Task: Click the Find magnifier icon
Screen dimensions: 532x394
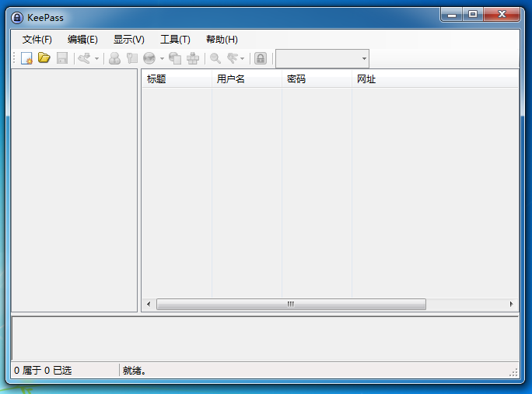Action: [215, 58]
